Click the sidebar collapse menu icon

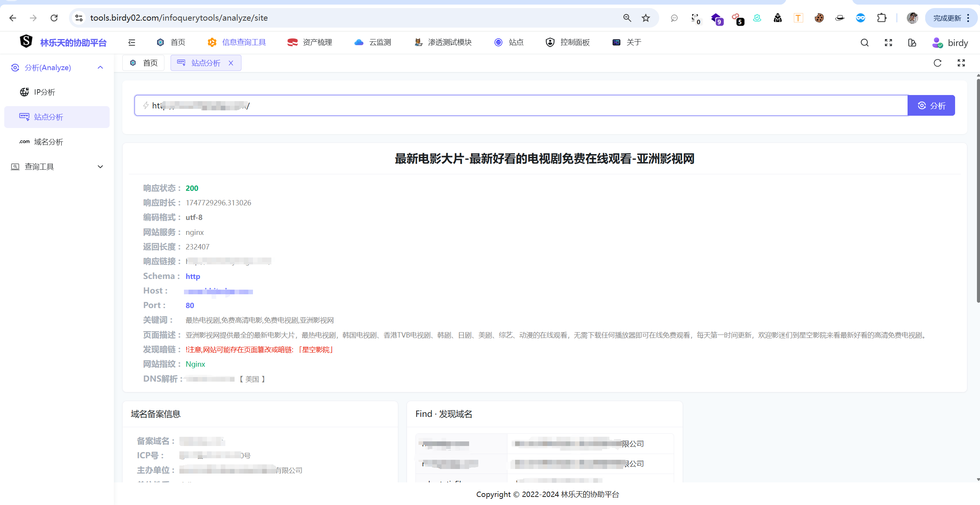pos(131,43)
